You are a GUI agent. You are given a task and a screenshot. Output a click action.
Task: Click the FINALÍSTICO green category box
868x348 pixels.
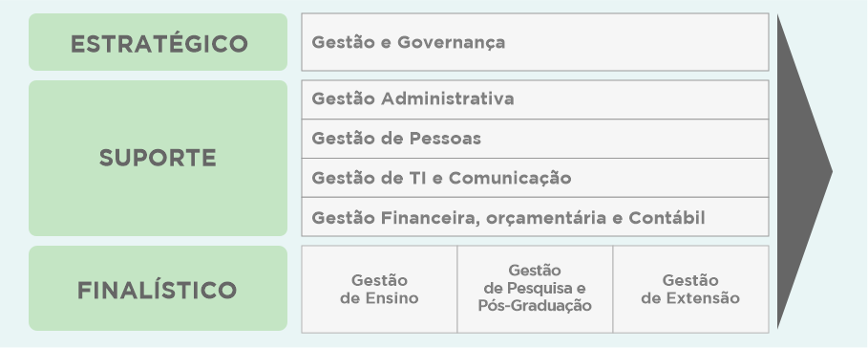tap(158, 288)
